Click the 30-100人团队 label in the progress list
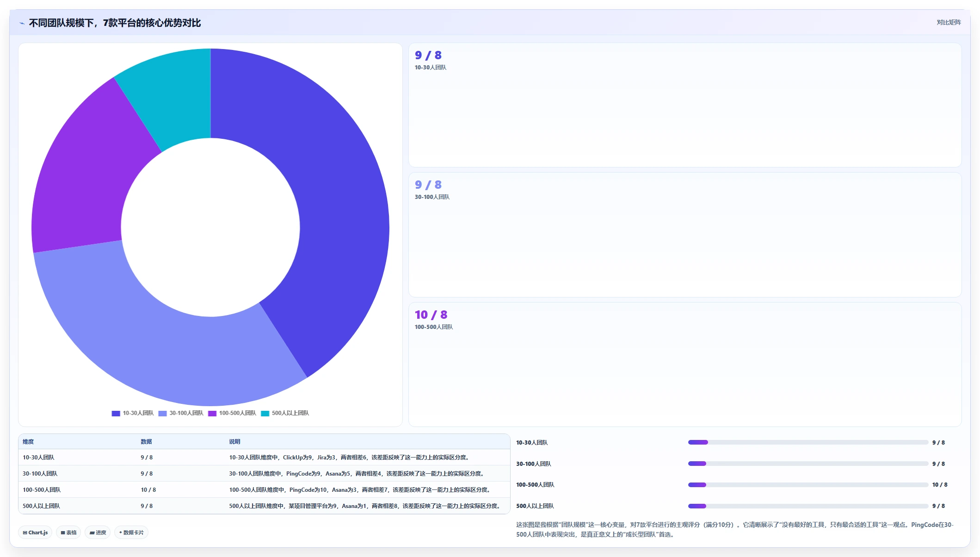This screenshot has height=557, width=980. (x=533, y=464)
